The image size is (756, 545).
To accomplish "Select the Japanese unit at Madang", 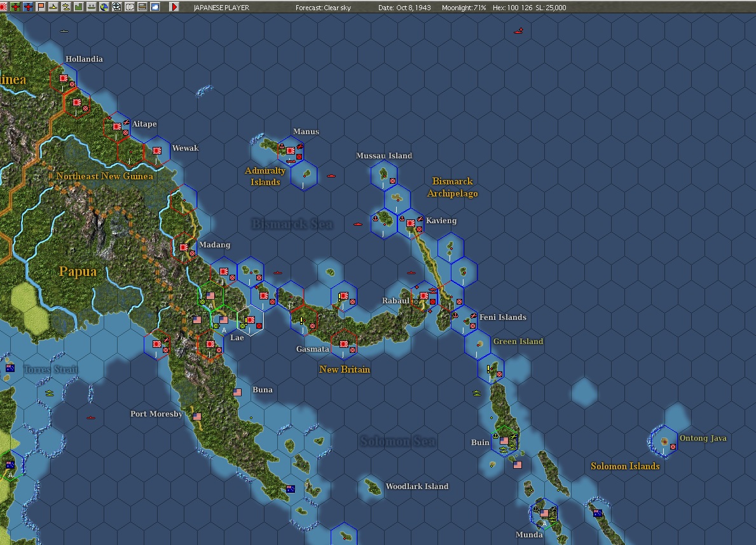I will click(x=184, y=247).
